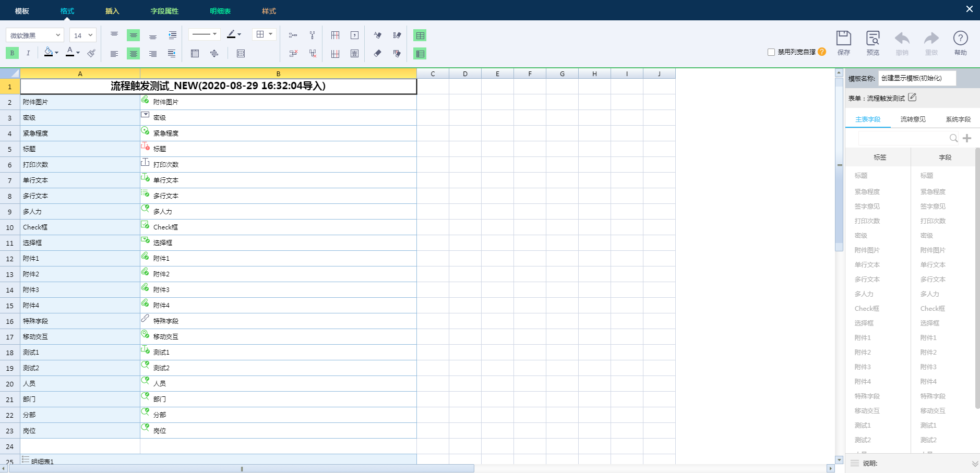
Task: Open the font size 14 dropdown
Action: (x=83, y=35)
